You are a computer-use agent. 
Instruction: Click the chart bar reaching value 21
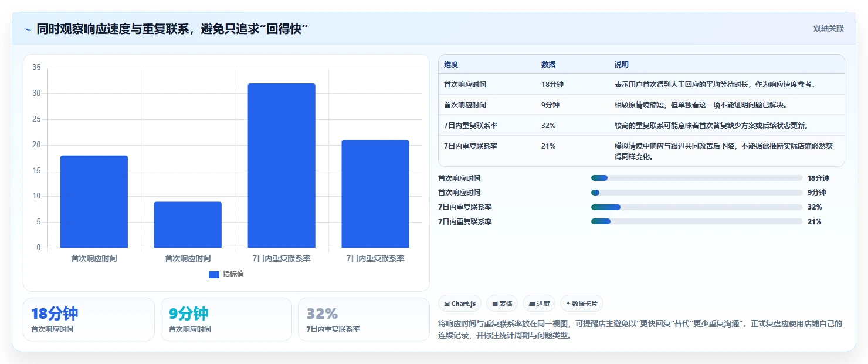coord(375,194)
